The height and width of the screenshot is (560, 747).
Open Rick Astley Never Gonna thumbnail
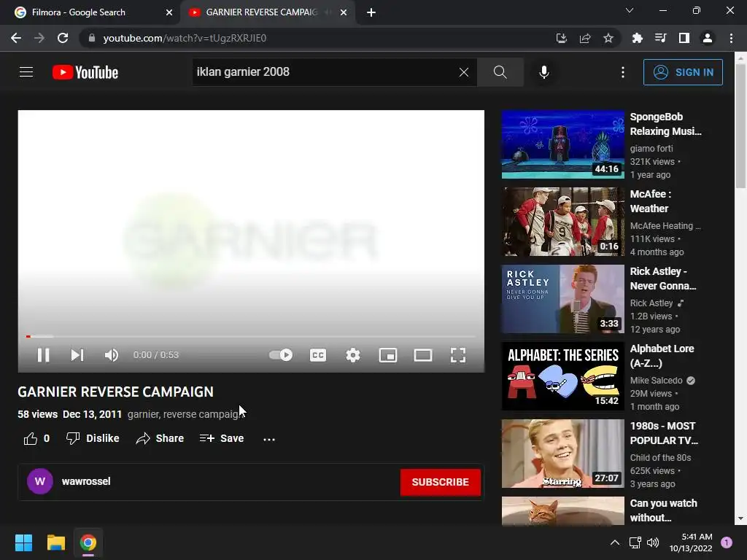pyautogui.click(x=562, y=298)
